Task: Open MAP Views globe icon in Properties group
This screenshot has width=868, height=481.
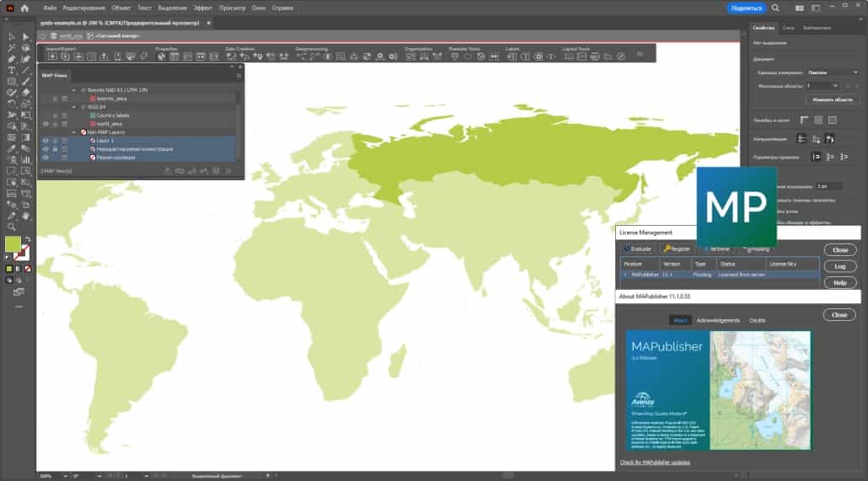Action: click(x=161, y=56)
